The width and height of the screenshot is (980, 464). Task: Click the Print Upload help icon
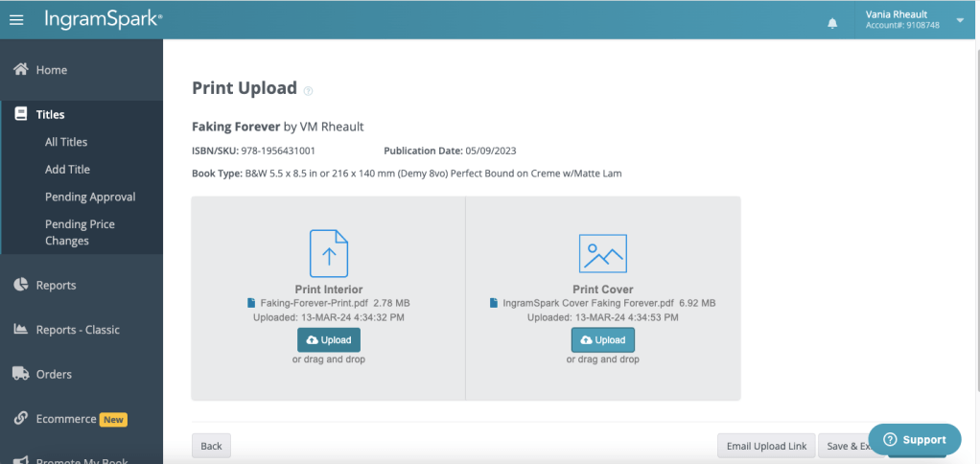(308, 91)
